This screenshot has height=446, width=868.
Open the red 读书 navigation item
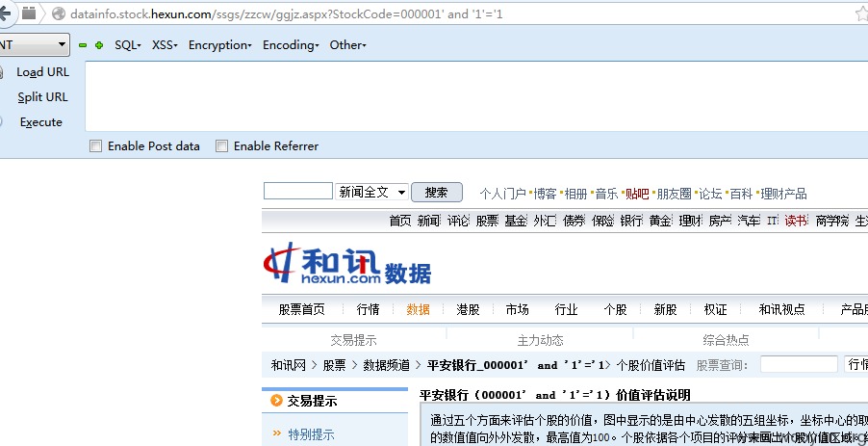796,221
